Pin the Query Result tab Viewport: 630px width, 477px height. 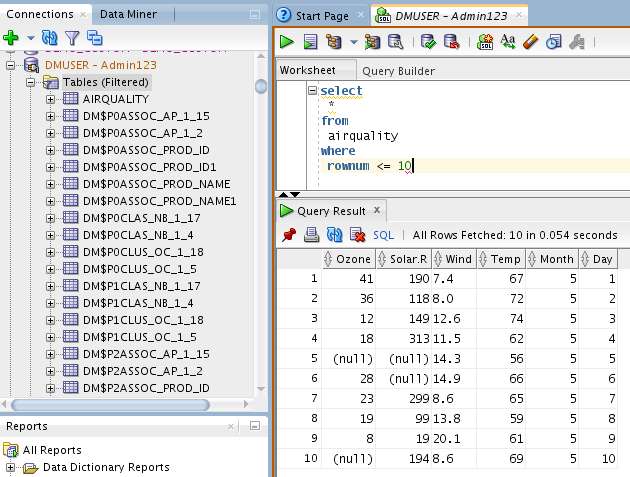pos(289,235)
